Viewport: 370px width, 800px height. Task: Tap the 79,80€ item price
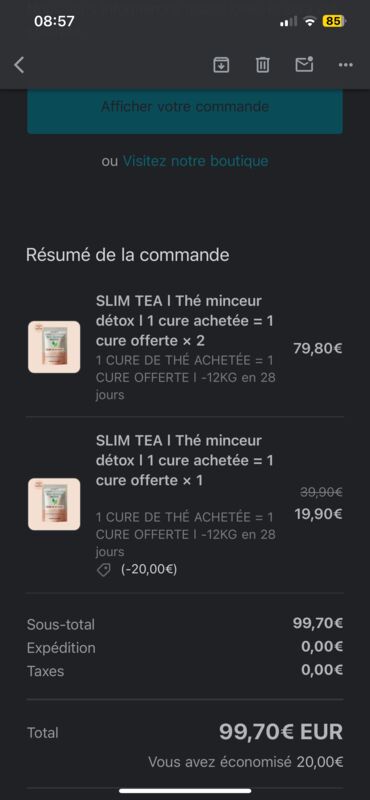point(317,348)
